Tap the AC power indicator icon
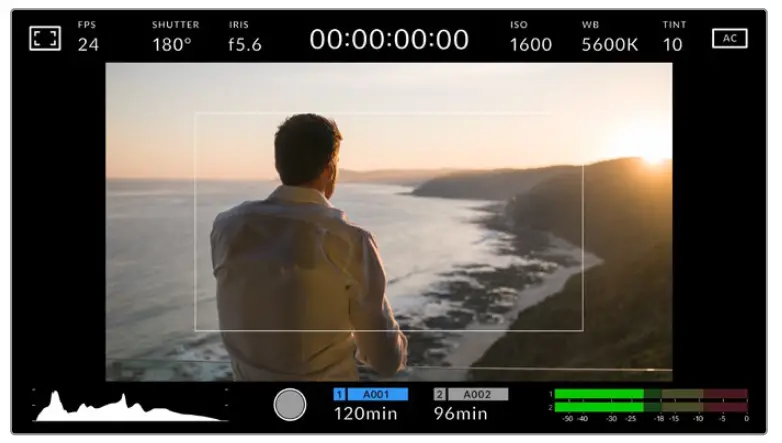Viewport: 782px width, 443px height. 730,38
